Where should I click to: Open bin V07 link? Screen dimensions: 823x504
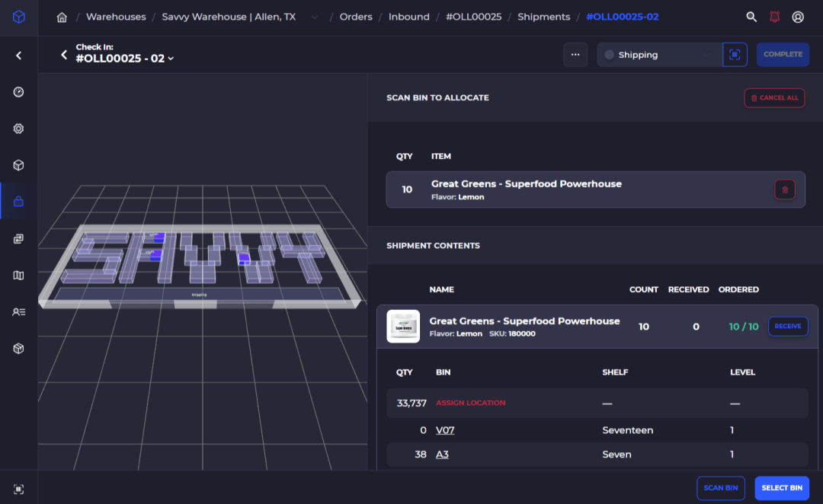point(445,430)
